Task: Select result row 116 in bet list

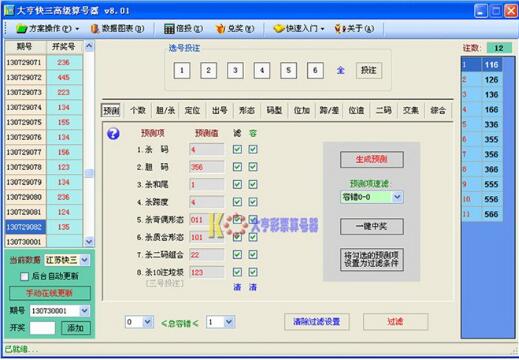Action: (x=482, y=65)
